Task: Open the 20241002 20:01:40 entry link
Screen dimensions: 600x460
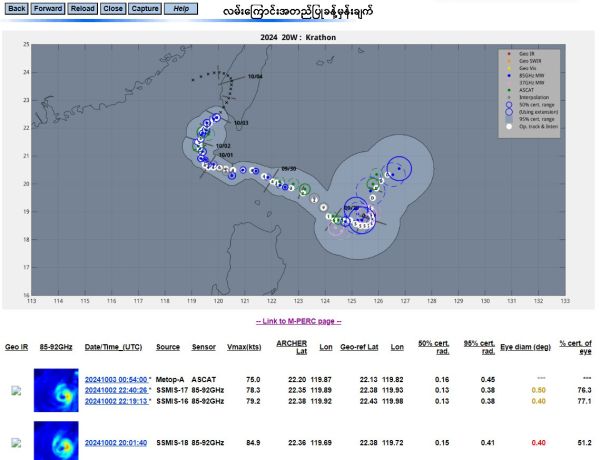Action: tap(116, 443)
